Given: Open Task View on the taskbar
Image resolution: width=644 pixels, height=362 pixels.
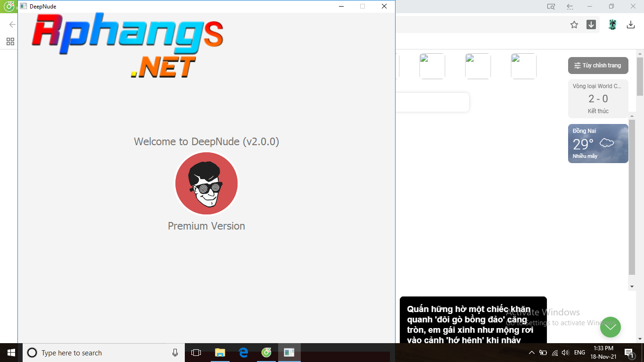Looking at the screenshot, I should pyautogui.click(x=196, y=353).
